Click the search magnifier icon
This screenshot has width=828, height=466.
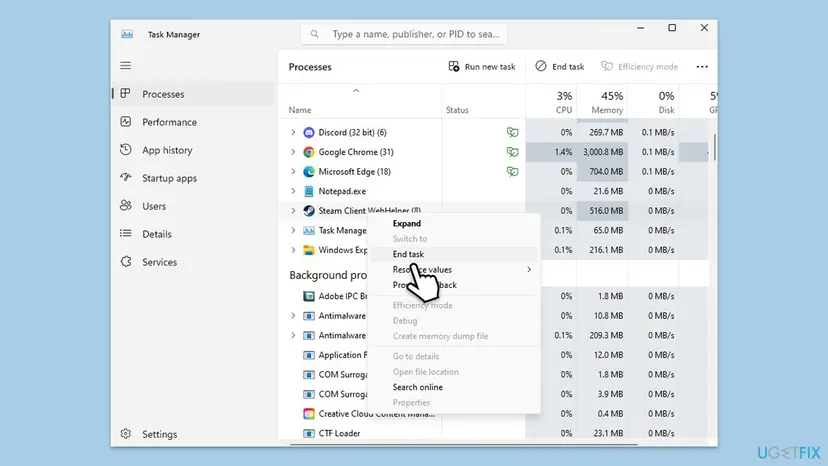coord(314,34)
